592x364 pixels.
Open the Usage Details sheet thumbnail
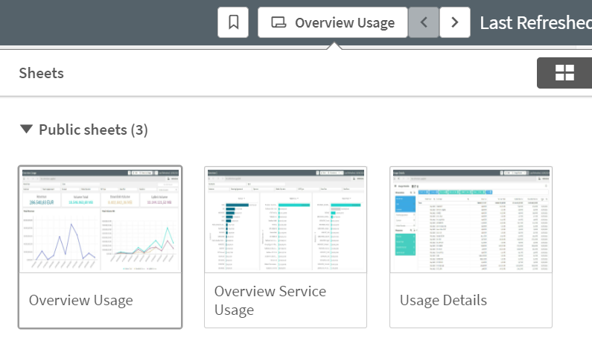(x=471, y=219)
